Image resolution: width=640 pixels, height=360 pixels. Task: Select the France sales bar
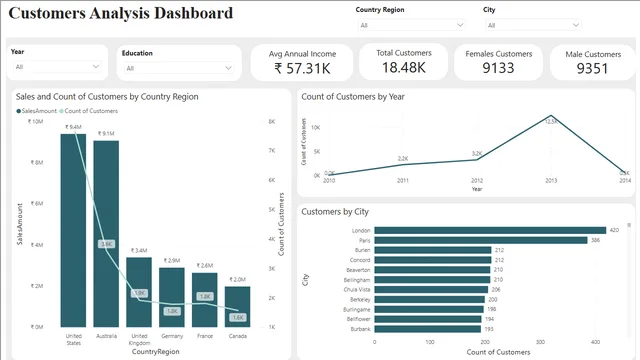(204, 300)
